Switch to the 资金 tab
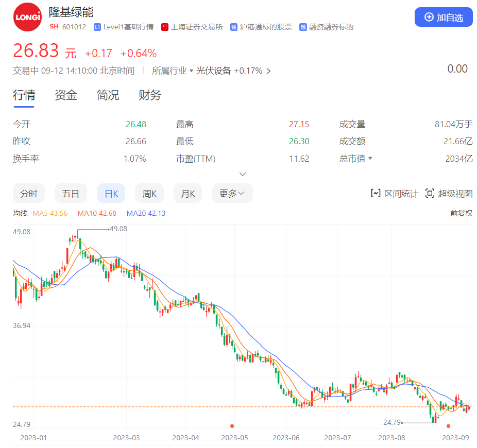The width and height of the screenshot is (477, 448). point(66,95)
